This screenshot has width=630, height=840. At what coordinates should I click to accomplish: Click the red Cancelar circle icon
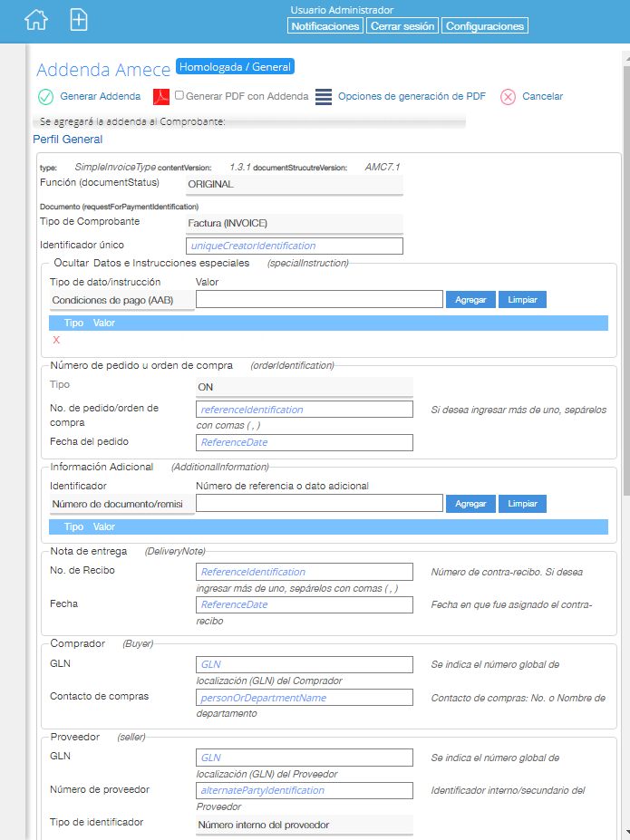(x=508, y=97)
